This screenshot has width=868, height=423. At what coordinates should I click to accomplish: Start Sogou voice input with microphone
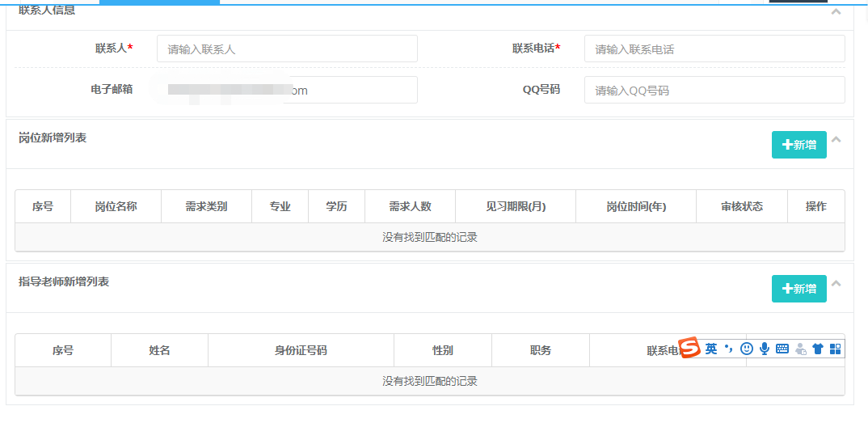[764, 349]
